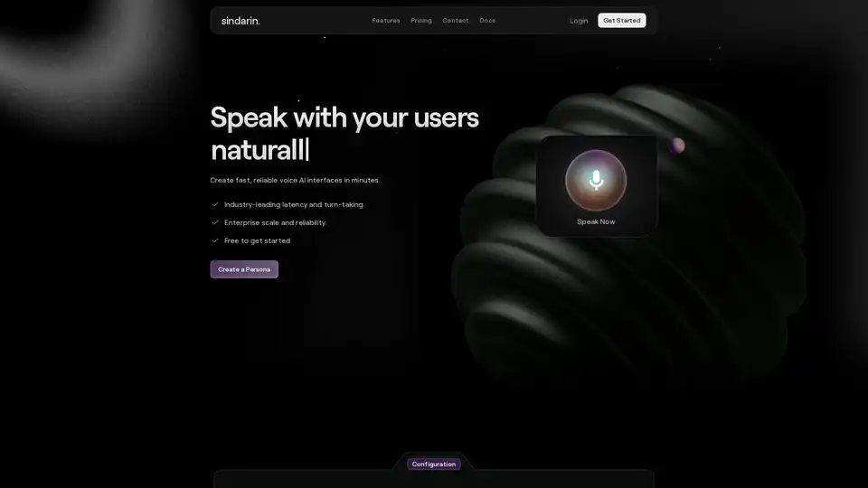Click the Industry-leading latency text
Screen dimensions: 868x488
[294, 204]
